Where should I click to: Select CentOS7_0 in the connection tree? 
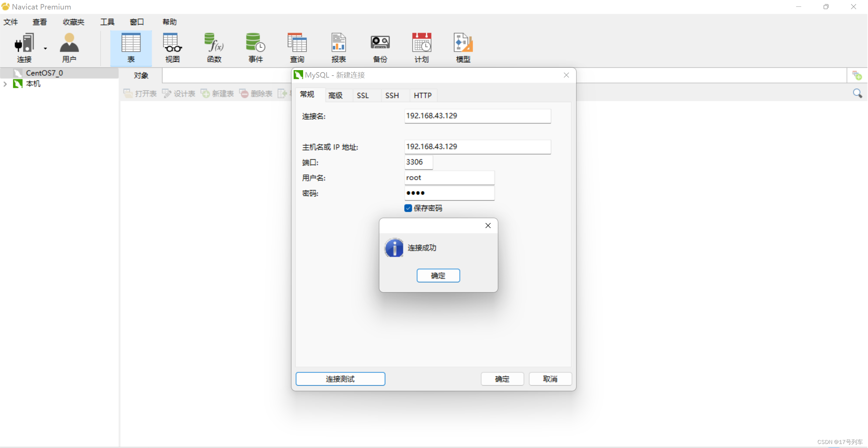pyautogui.click(x=44, y=73)
